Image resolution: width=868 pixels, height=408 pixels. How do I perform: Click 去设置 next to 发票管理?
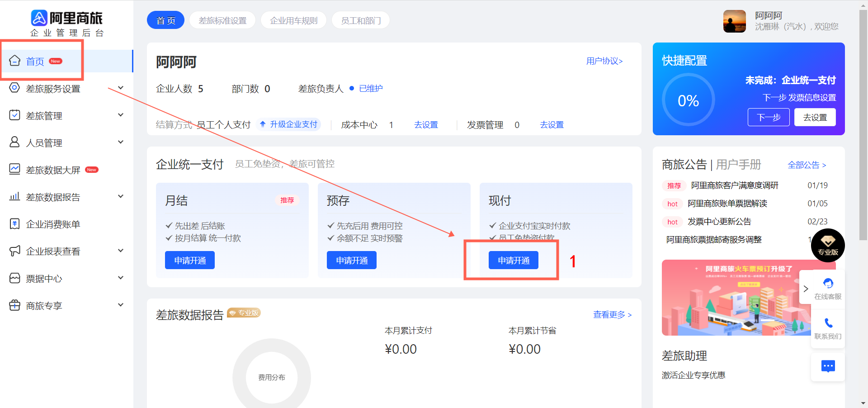(x=552, y=124)
